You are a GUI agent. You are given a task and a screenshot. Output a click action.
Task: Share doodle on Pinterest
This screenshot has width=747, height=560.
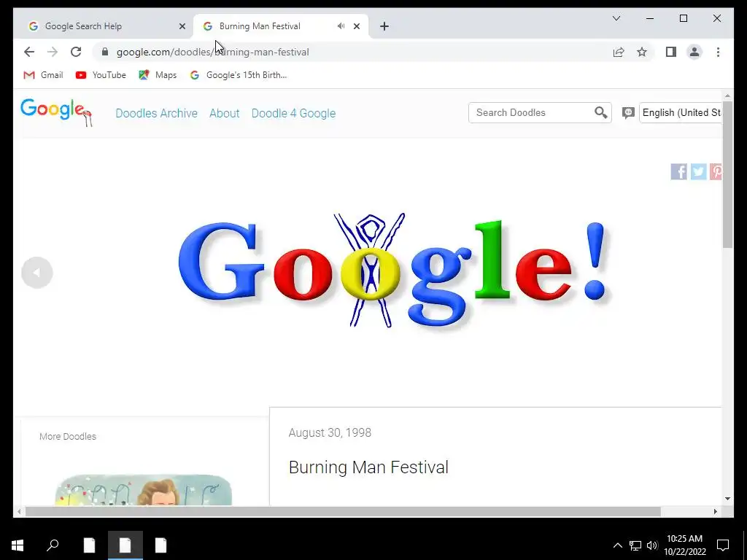(x=716, y=171)
